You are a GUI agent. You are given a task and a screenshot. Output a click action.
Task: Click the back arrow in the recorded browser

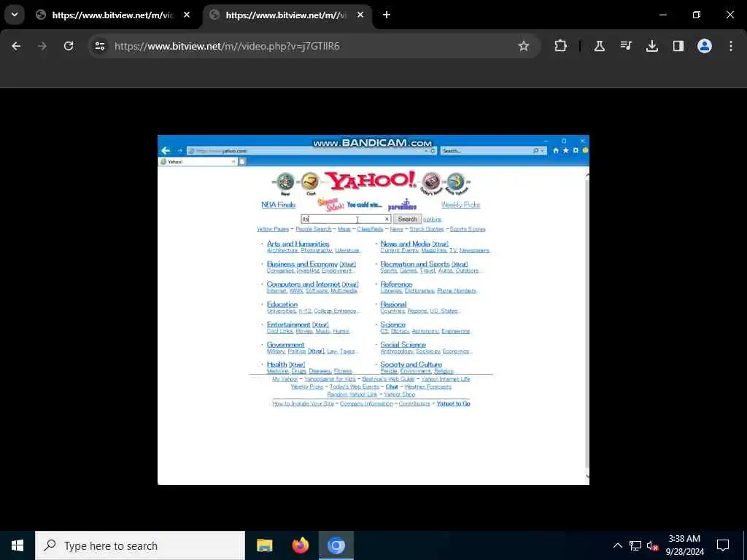coord(166,150)
